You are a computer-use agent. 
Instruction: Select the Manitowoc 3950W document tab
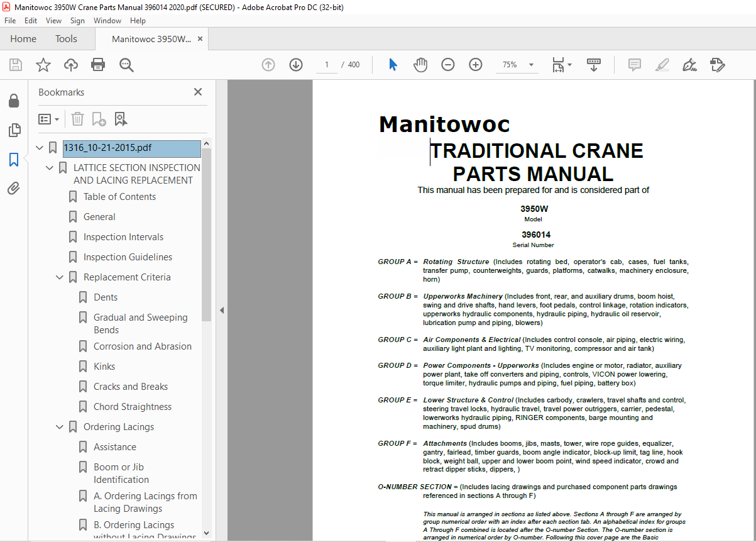(151, 39)
